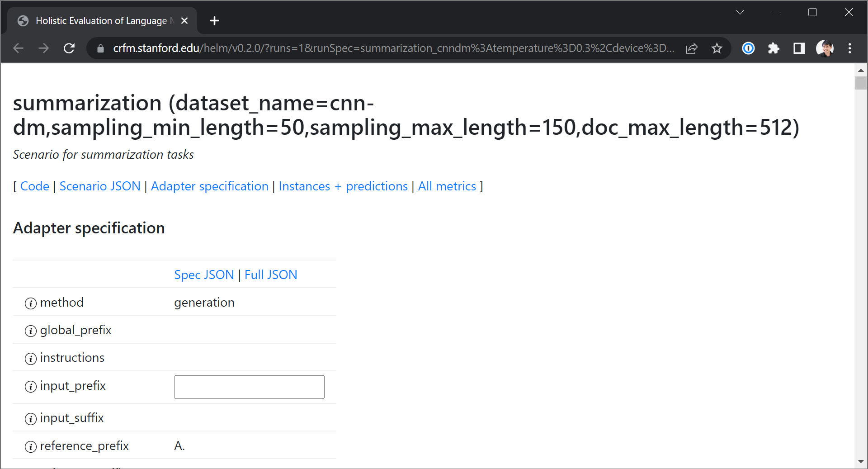Viewport: 868px width, 469px height.
Task: Open the Chrome three-dot menu
Action: coord(850,48)
